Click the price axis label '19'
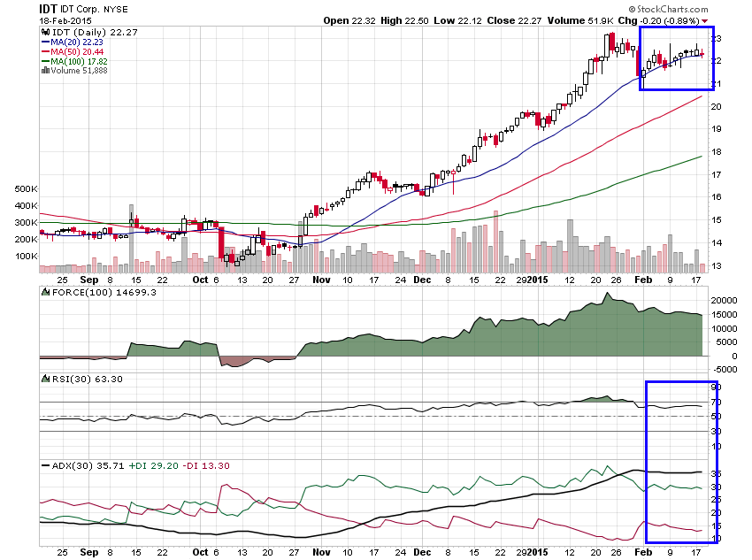Screen dimensions: 752x560 pyautogui.click(x=716, y=129)
